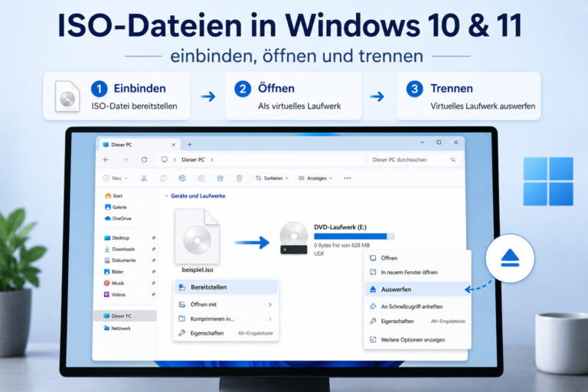Screen dimensions: 588x392
Task: Click the Dieser PC breadcrumb in address bar
Action: tap(193, 160)
